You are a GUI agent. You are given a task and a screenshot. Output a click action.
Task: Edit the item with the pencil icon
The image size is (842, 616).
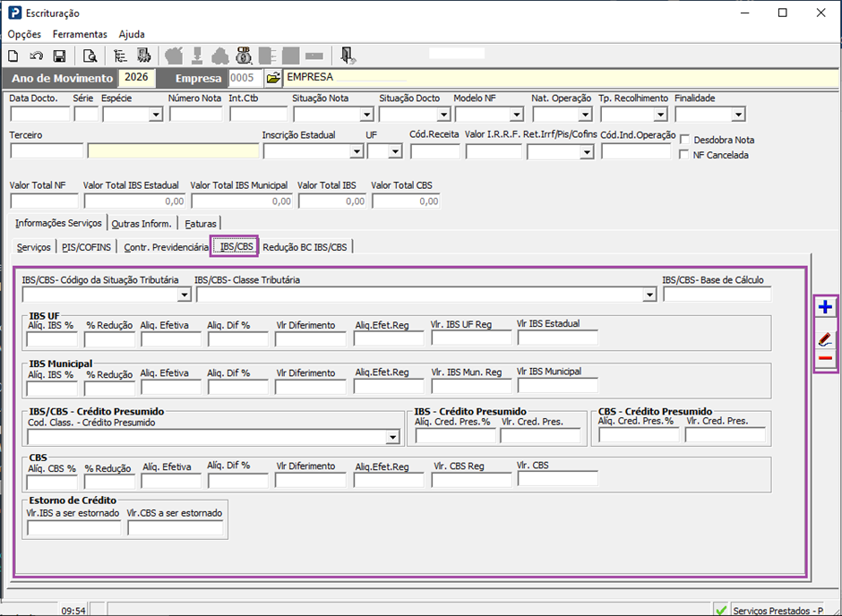825,339
